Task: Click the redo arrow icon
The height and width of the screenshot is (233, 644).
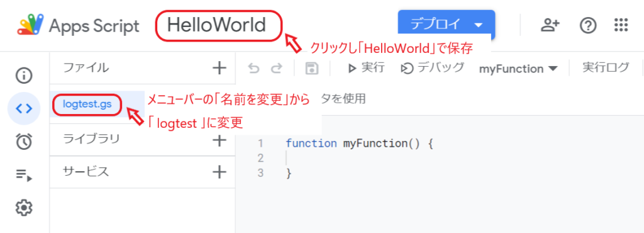Action: tap(277, 69)
